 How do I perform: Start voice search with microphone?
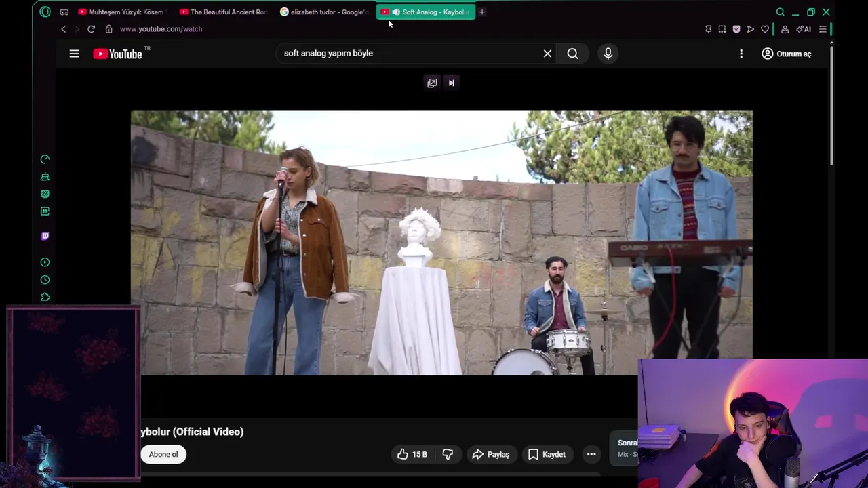coord(608,54)
